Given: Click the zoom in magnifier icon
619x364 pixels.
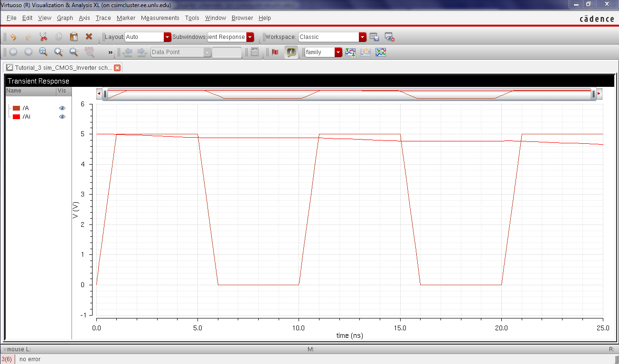Looking at the screenshot, I should point(58,52).
